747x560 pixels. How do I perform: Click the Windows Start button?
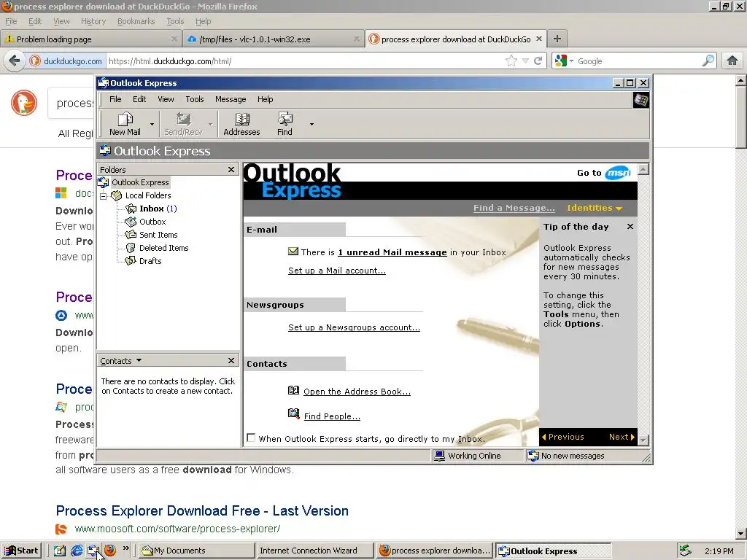click(22, 551)
